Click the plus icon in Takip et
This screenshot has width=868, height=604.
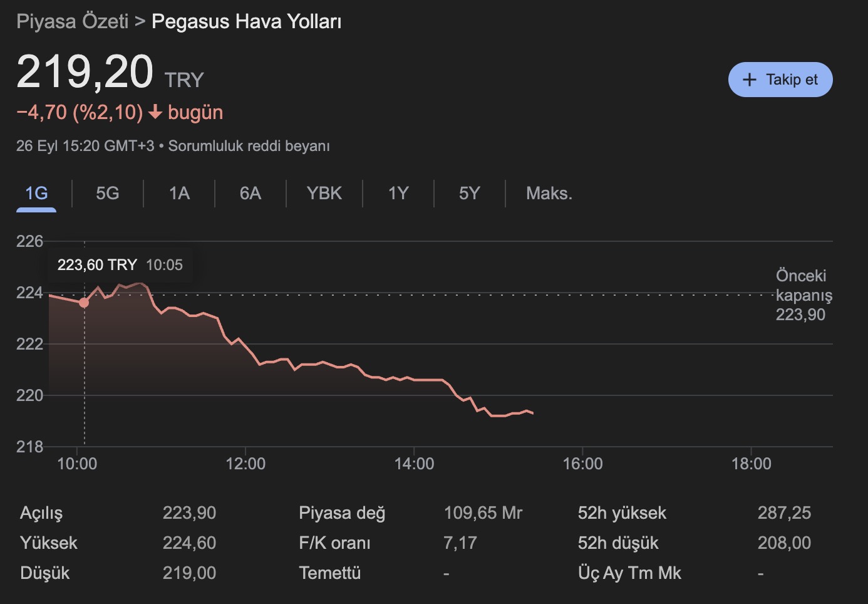click(749, 80)
